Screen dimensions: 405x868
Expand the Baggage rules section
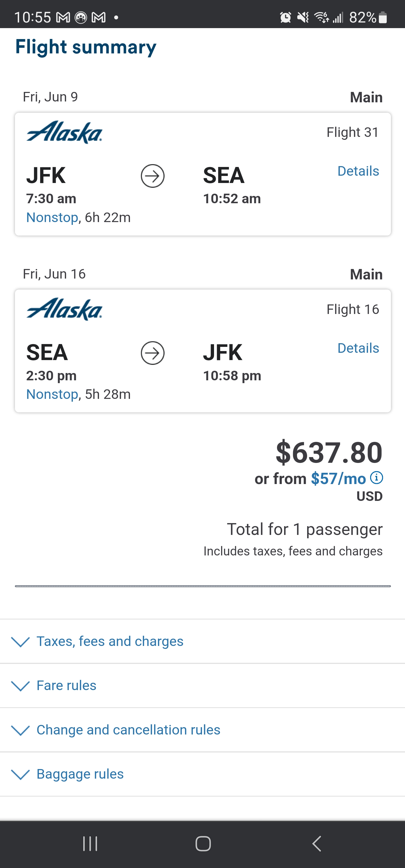click(x=202, y=774)
